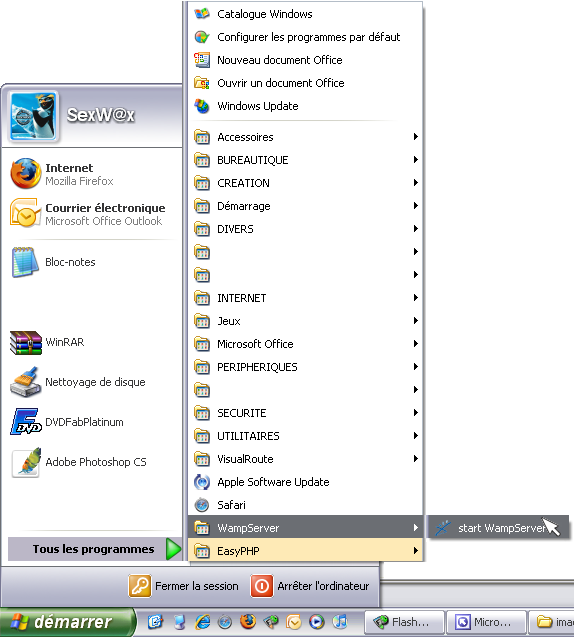The image size is (574, 637).
Task: Click Firefox icon in quick launch bar
Action: (248, 621)
